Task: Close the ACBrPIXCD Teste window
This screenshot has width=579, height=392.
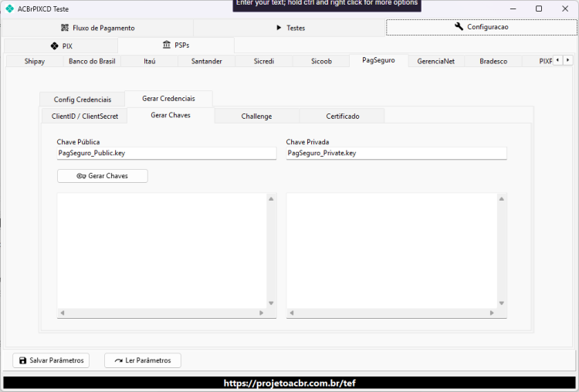Action: click(x=565, y=8)
